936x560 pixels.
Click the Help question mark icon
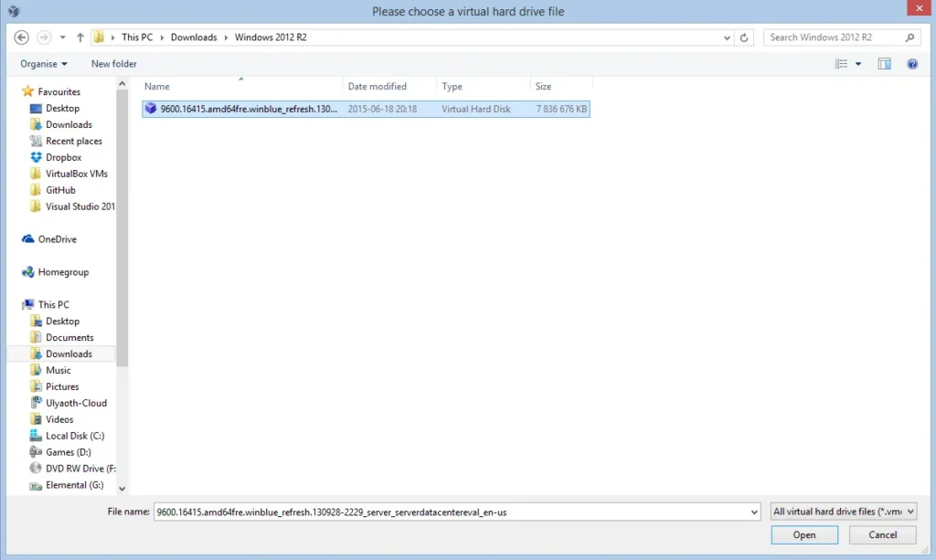pos(911,64)
